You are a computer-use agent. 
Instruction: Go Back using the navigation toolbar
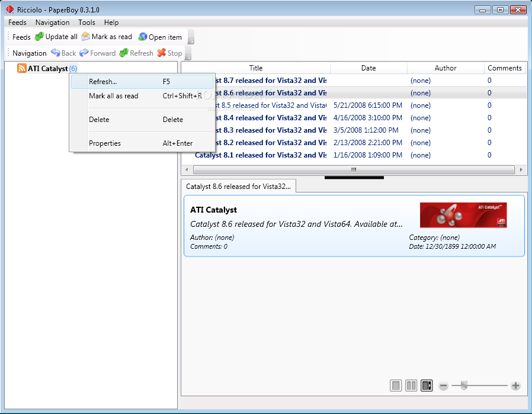point(63,53)
